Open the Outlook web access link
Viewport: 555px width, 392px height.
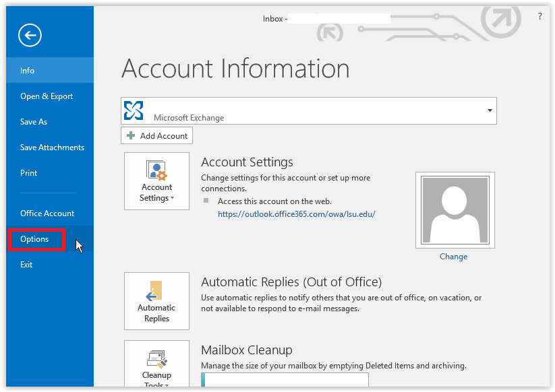(297, 214)
